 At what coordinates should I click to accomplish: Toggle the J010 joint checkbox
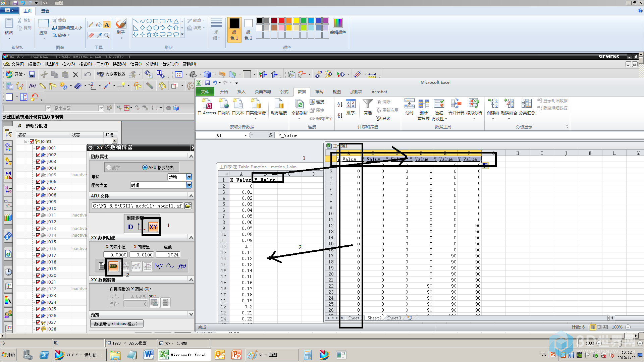pos(38,208)
